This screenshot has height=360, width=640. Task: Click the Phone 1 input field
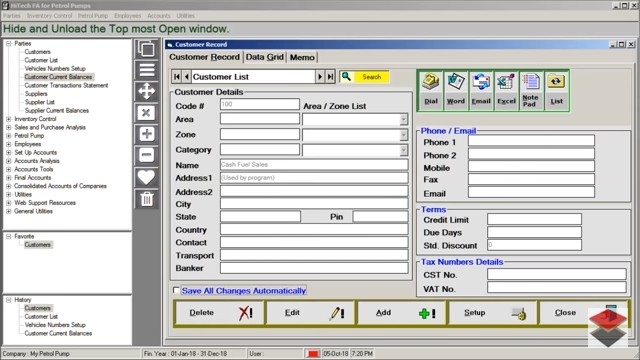(531, 141)
